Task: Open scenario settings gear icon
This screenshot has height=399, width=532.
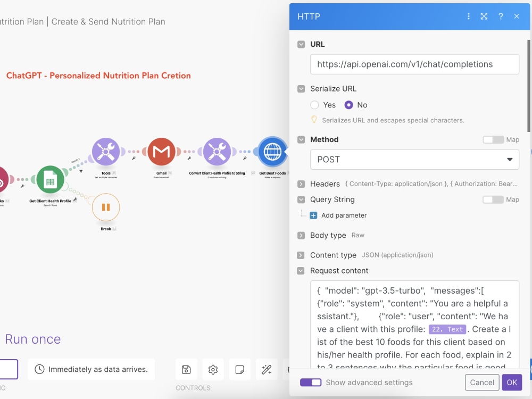Action: tap(213, 370)
